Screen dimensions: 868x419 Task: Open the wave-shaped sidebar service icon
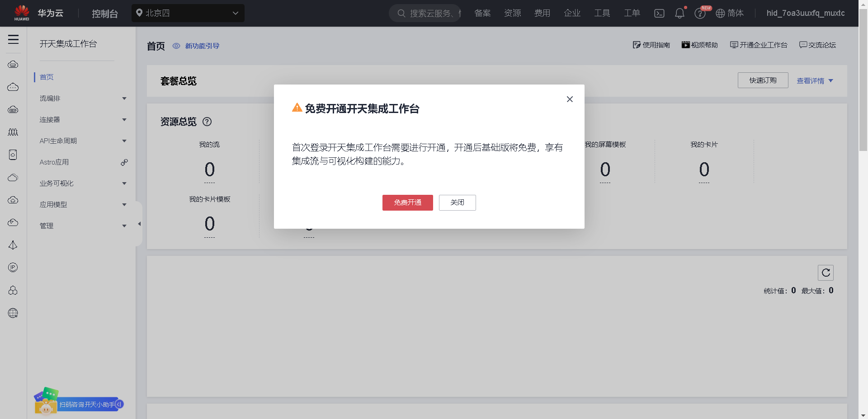click(x=13, y=132)
